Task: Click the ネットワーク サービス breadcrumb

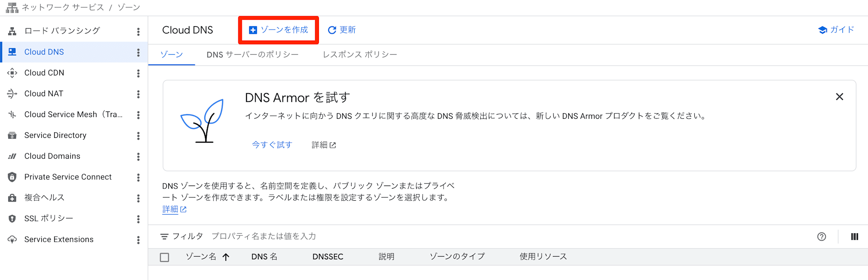Action: [x=63, y=7]
